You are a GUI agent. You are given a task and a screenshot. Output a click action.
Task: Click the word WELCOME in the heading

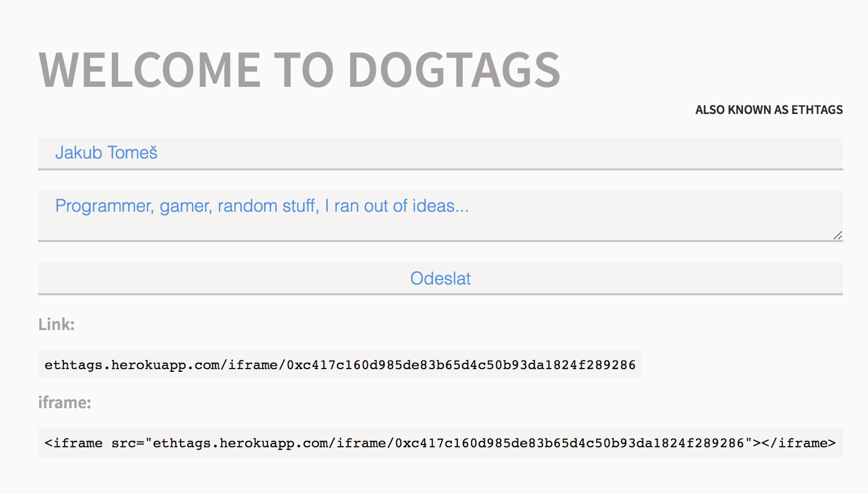(150, 70)
